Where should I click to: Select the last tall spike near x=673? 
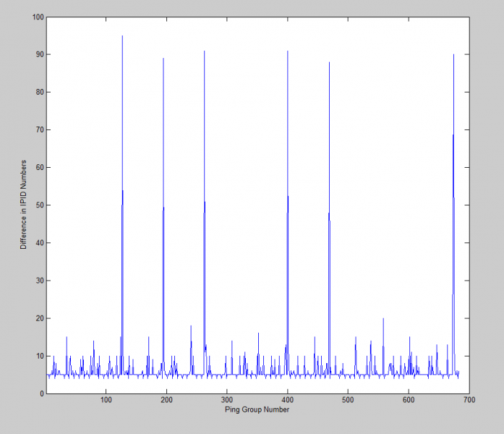coord(454,55)
